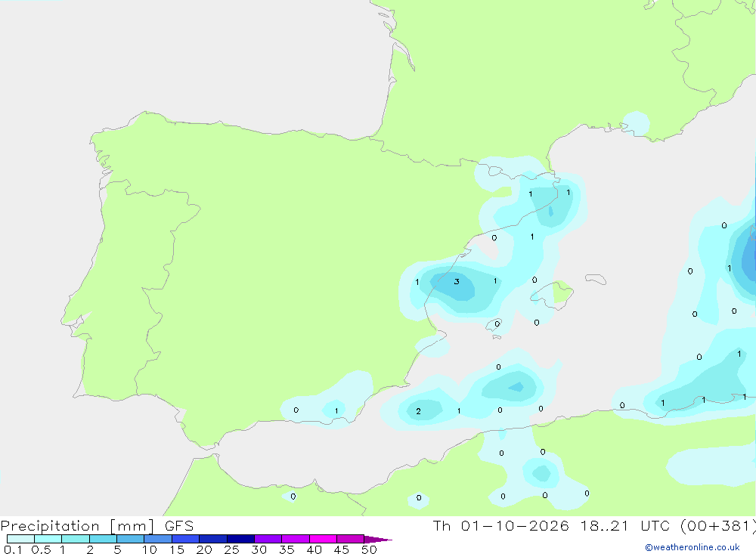Screen dimensions: 756x554
Task: Select the GFS model label
Action: (179, 525)
